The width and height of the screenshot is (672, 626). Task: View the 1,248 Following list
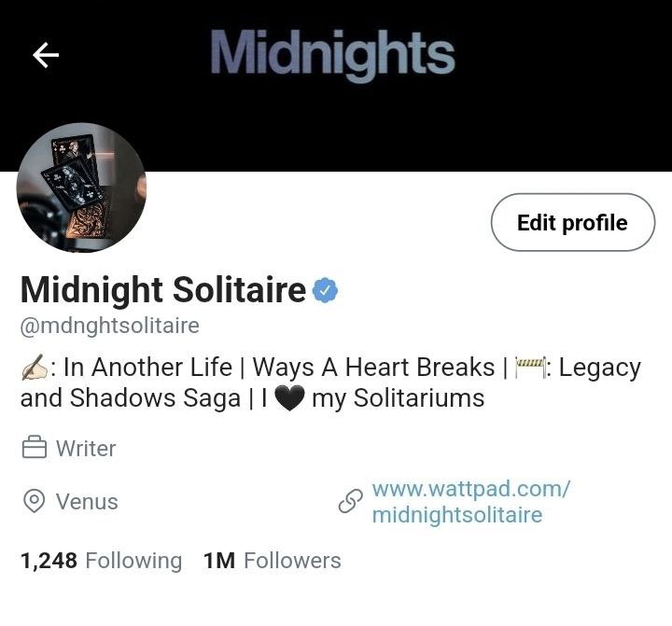pyautogui.click(x=101, y=561)
